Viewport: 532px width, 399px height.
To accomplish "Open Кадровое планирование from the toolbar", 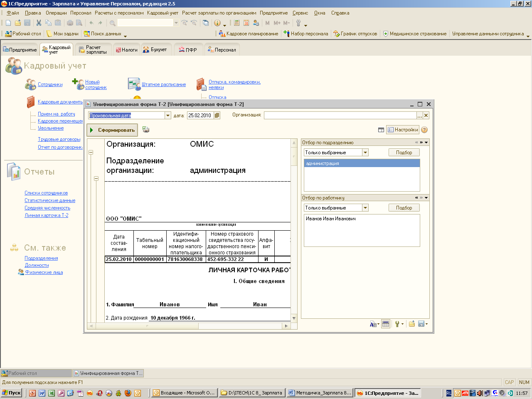I will 249,34.
